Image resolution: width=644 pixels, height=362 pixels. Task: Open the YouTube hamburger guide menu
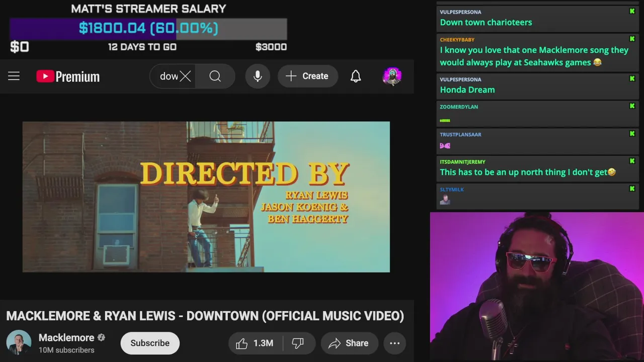14,76
